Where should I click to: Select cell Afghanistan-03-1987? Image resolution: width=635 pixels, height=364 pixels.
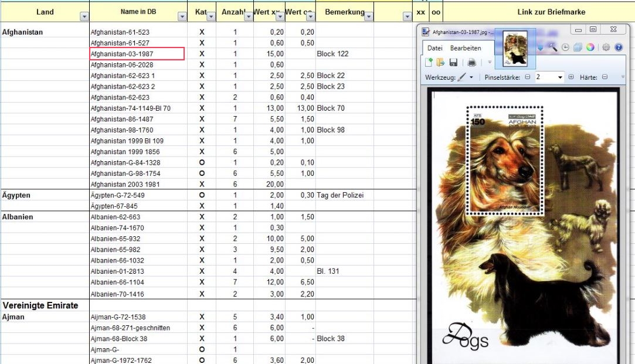137,54
